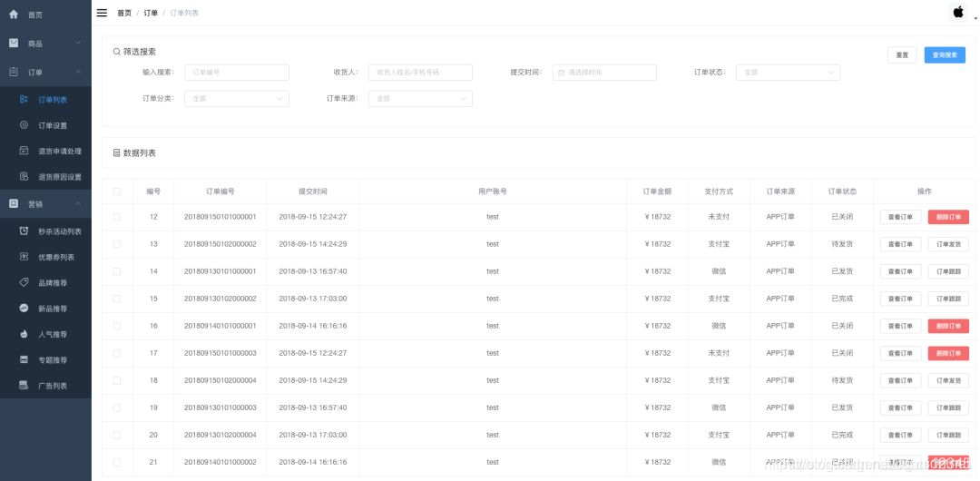Click the 订单编号 search input field
This screenshot has height=481, width=980.
click(x=236, y=73)
